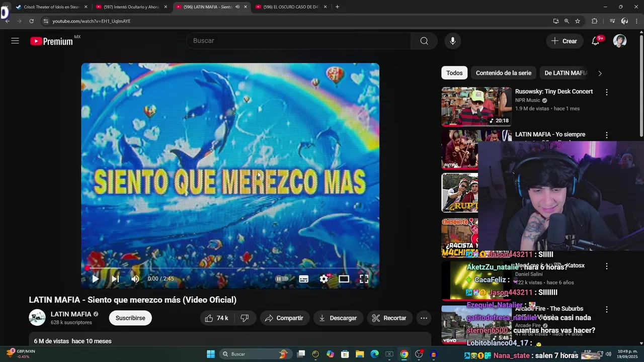Like the video with 74 k likes
This screenshot has width=644, height=362.
click(216, 318)
